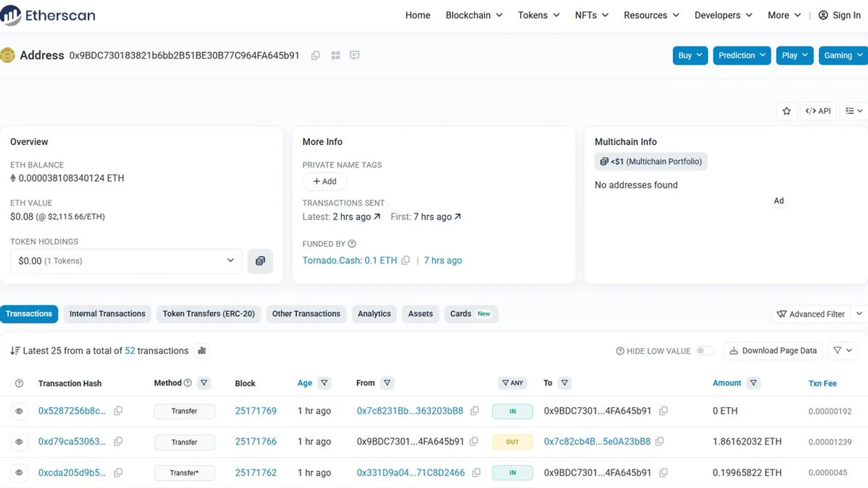Expand the Token Holdings dropdown
Viewport: 868px width, 488px height.
point(126,261)
